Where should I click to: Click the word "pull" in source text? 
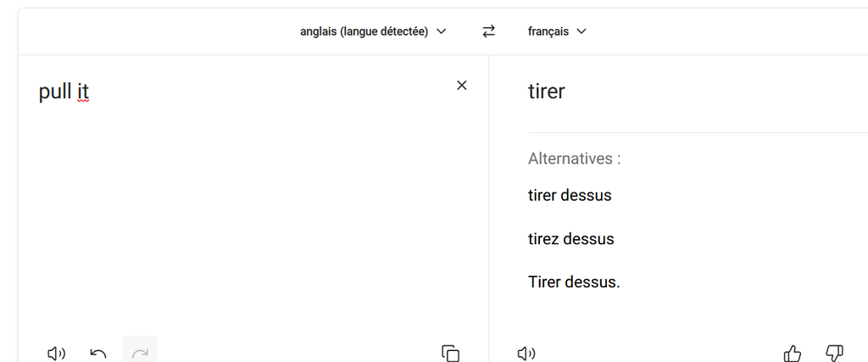pyautogui.click(x=55, y=92)
